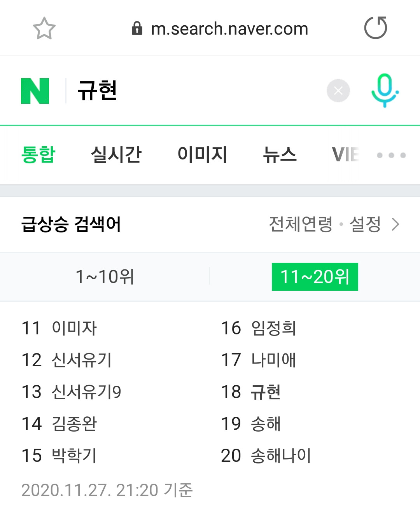Start voice search with microphone icon
The width and height of the screenshot is (420, 514).
point(385,90)
